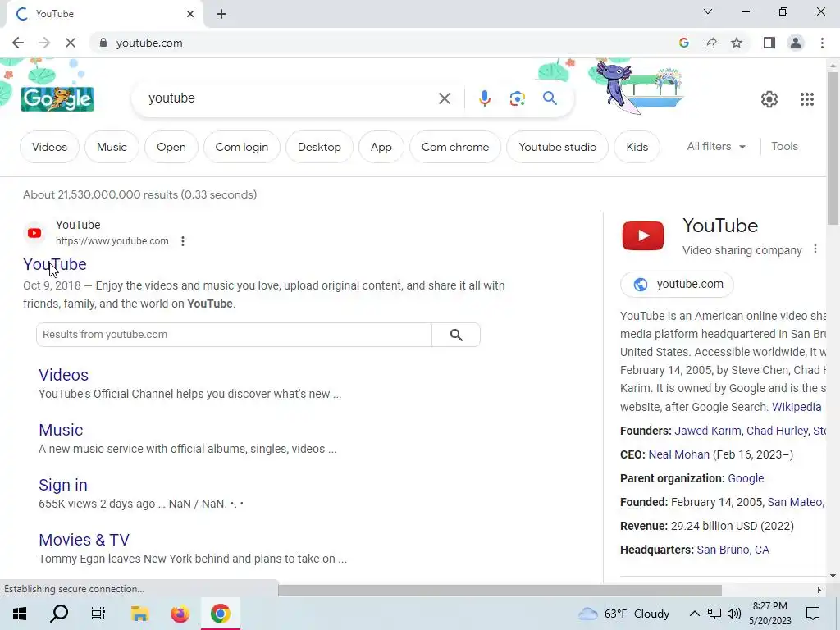This screenshot has height=630, width=840.
Task: Share this page using the share icon
Action: [710, 43]
